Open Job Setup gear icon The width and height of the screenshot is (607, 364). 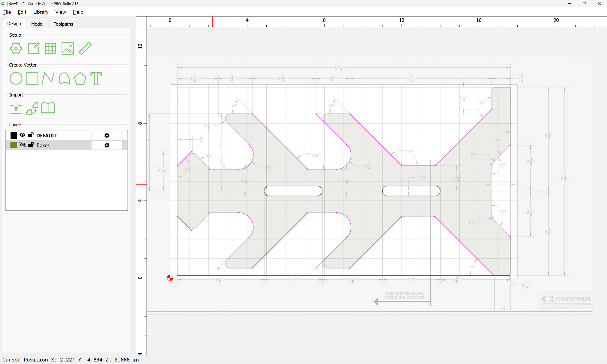pos(16,48)
